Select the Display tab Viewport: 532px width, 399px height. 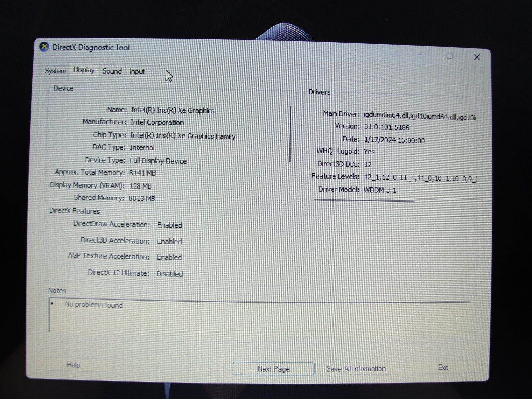pos(84,70)
